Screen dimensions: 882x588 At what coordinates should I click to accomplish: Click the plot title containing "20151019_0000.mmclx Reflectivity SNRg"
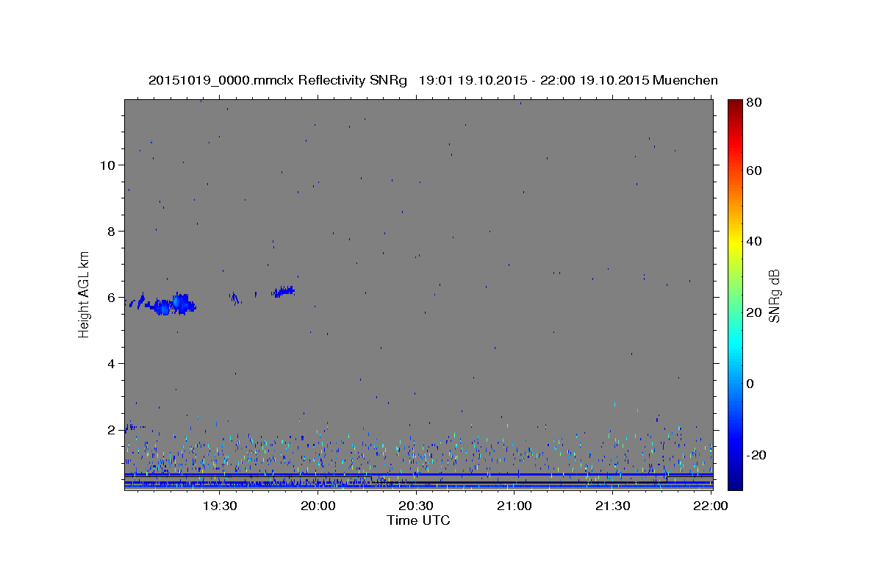coord(433,80)
